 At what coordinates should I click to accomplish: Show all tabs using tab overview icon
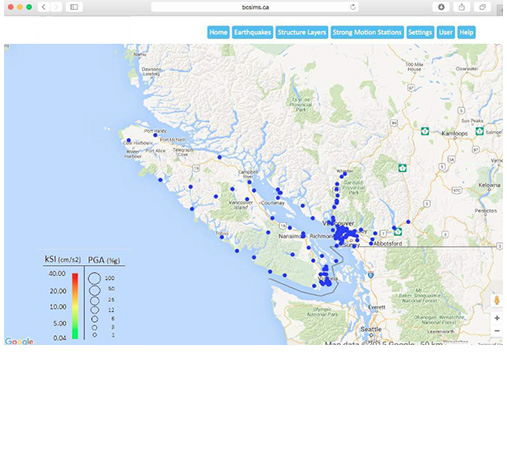[x=482, y=7]
